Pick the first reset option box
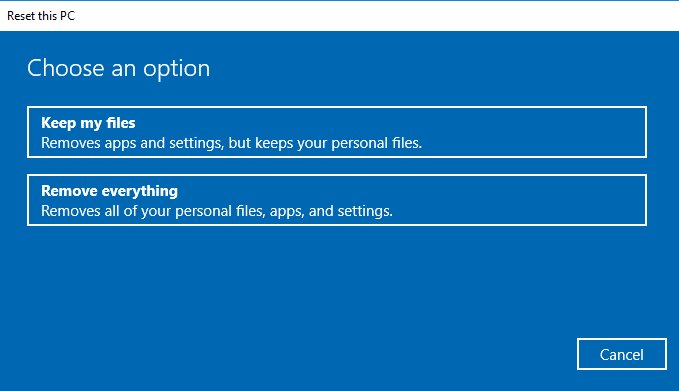 pos(337,132)
